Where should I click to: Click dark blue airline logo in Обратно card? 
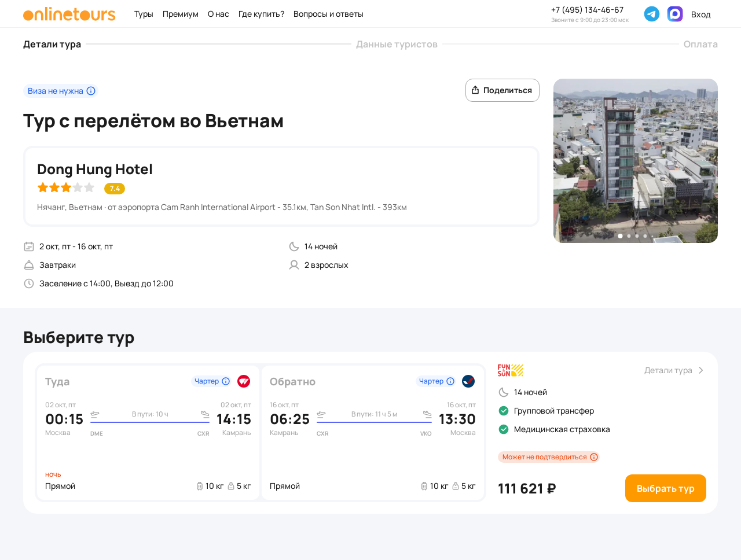(468, 381)
